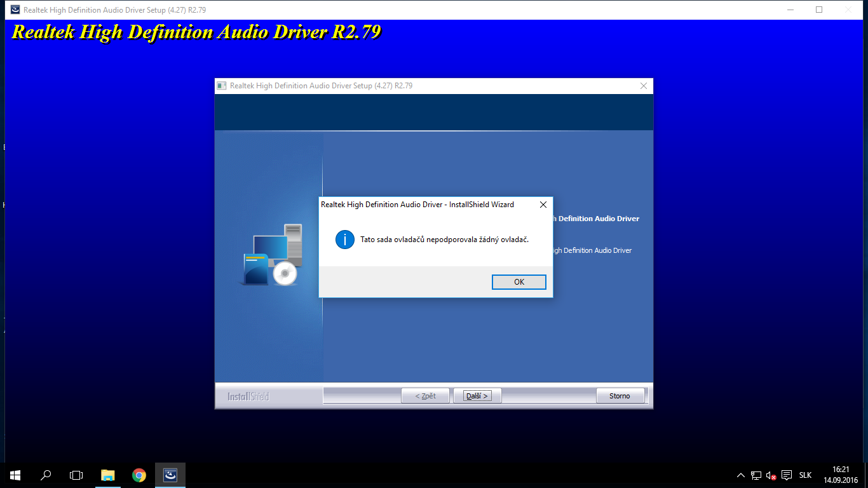The width and height of the screenshot is (868, 488).
Task: Close the outer full-screen Realtek setup window
Action: (x=848, y=10)
